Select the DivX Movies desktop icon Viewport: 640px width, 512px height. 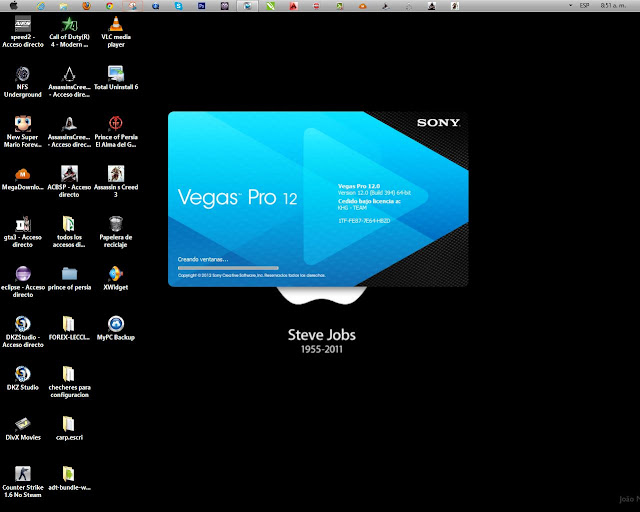point(23,429)
